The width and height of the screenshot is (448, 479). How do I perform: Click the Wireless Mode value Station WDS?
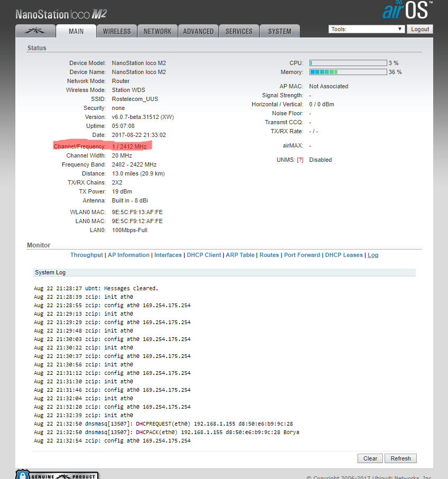point(129,90)
